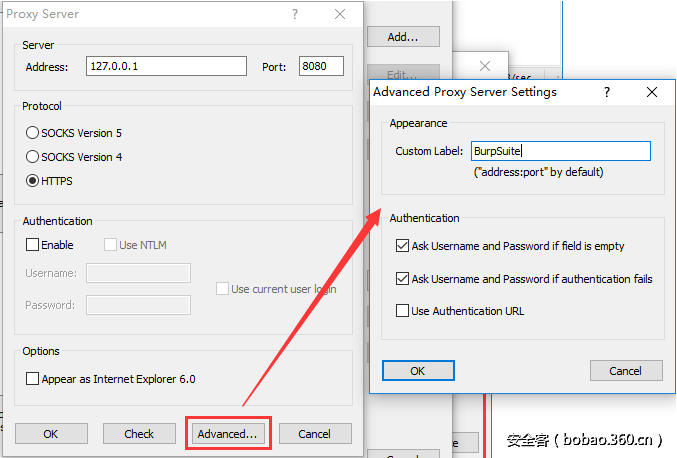Viewport: 677px width, 458px height.
Task: Uncheck Ask Username and Password if authentication fails
Action: 402,278
